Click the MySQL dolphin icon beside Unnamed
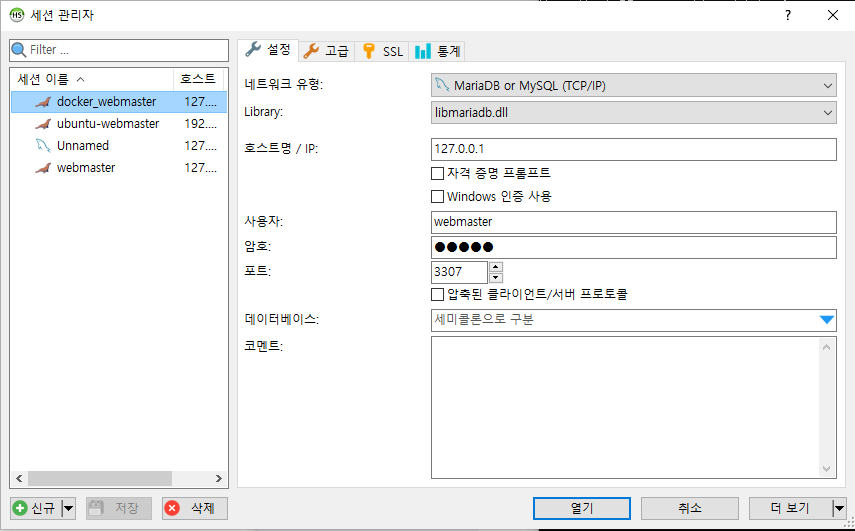This screenshot has width=855, height=531. pos(43,146)
